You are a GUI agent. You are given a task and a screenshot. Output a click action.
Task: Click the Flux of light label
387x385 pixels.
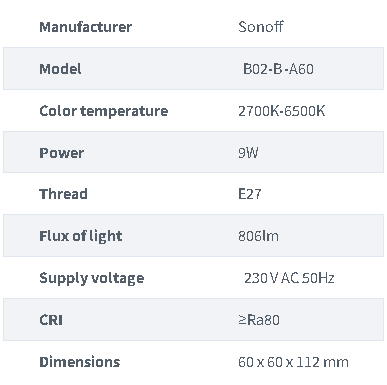coord(81,236)
